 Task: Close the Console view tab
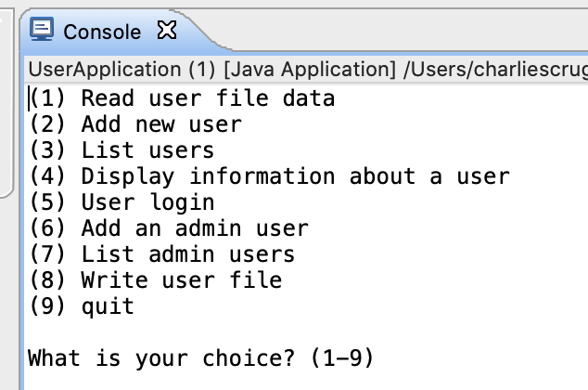(167, 30)
